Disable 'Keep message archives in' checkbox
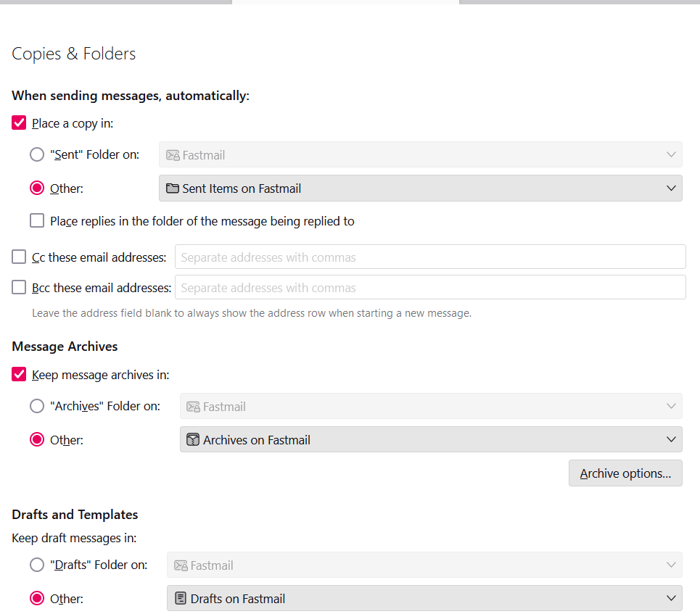700x614 pixels. (x=20, y=375)
